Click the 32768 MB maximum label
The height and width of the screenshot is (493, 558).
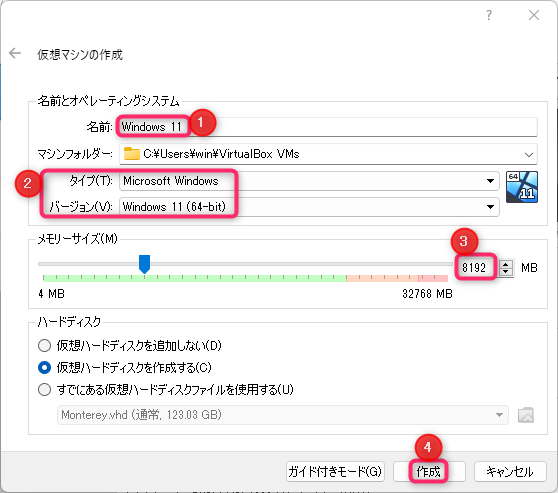(427, 294)
